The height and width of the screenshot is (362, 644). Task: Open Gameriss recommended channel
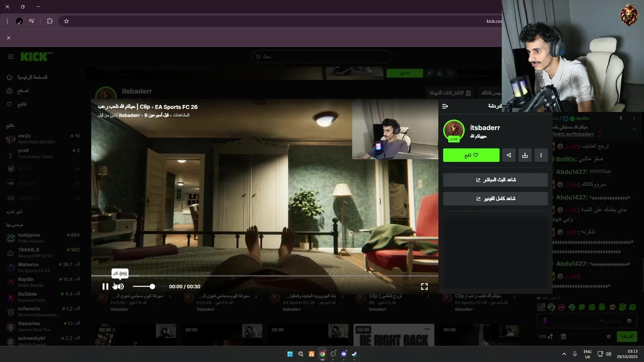tap(43, 326)
